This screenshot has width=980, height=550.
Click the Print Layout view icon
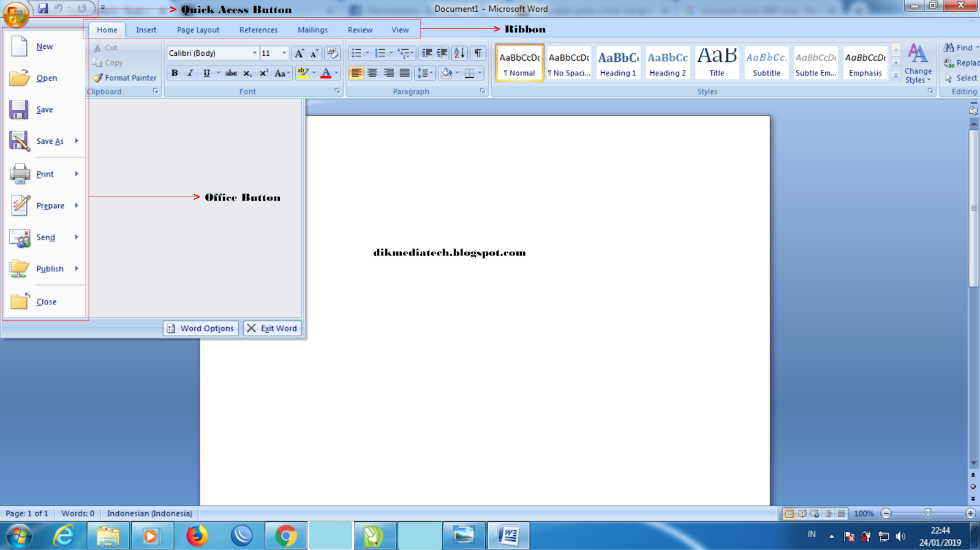[x=789, y=513]
